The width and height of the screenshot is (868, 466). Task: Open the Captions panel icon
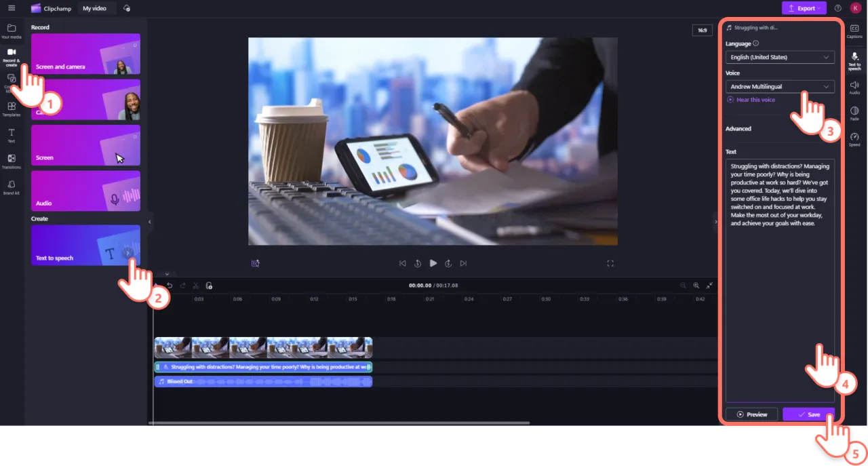tap(854, 31)
